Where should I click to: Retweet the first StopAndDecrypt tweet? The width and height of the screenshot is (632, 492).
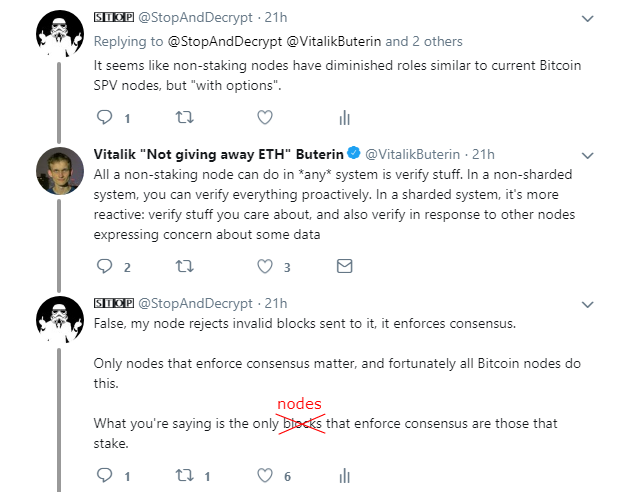point(184,117)
